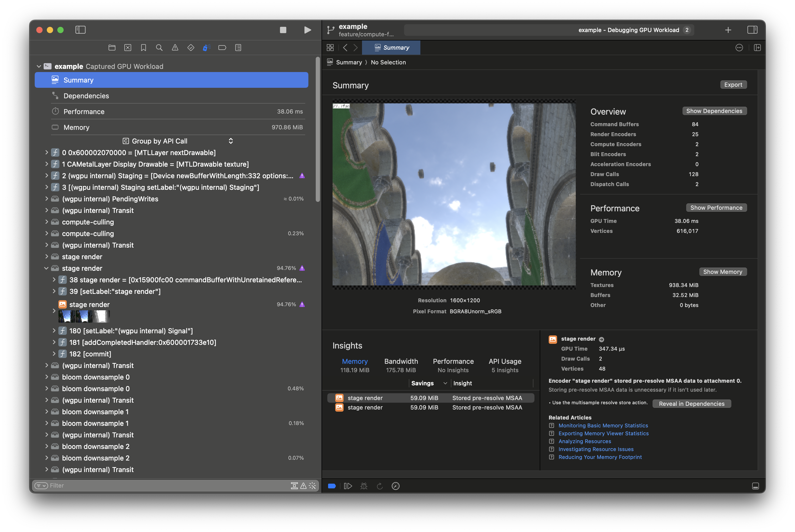Open the report navigator icon
Image resolution: width=795 pixels, height=532 pixels.
pyautogui.click(x=238, y=48)
